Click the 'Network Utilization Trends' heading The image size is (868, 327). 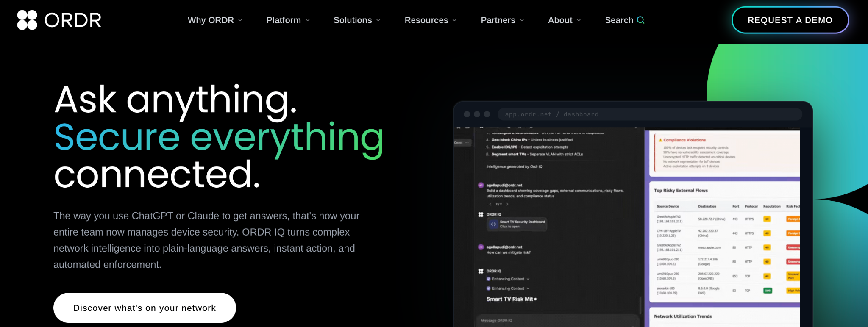pyautogui.click(x=683, y=316)
